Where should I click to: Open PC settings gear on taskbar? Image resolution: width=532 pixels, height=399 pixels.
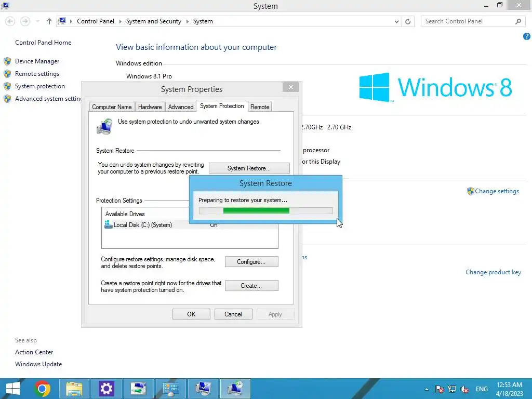(x=106, y=389)
